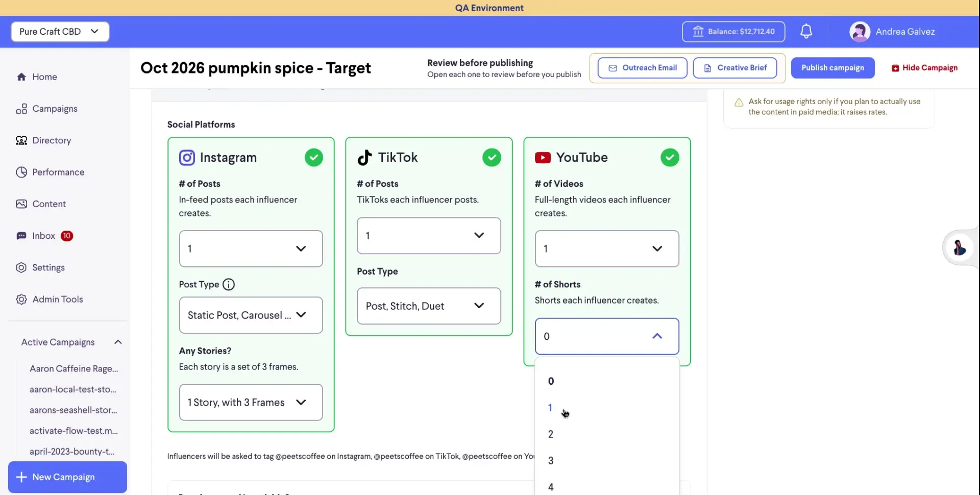Click the Performance pie chart icon
Viewport: 980px width, 495px height.
21,172
